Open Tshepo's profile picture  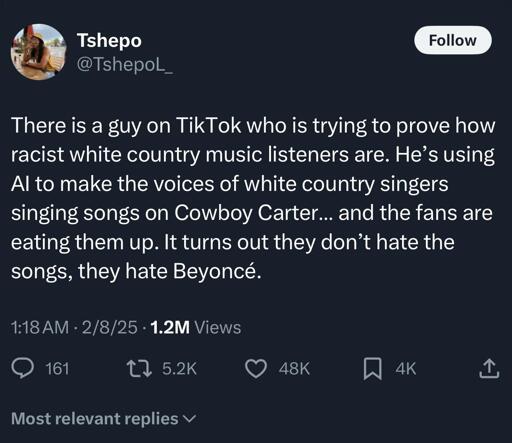coord(38,52)
